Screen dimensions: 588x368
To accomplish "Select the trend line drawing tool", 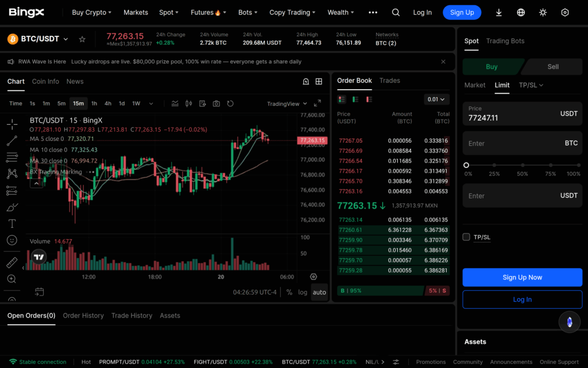I will tap(12, 141).
